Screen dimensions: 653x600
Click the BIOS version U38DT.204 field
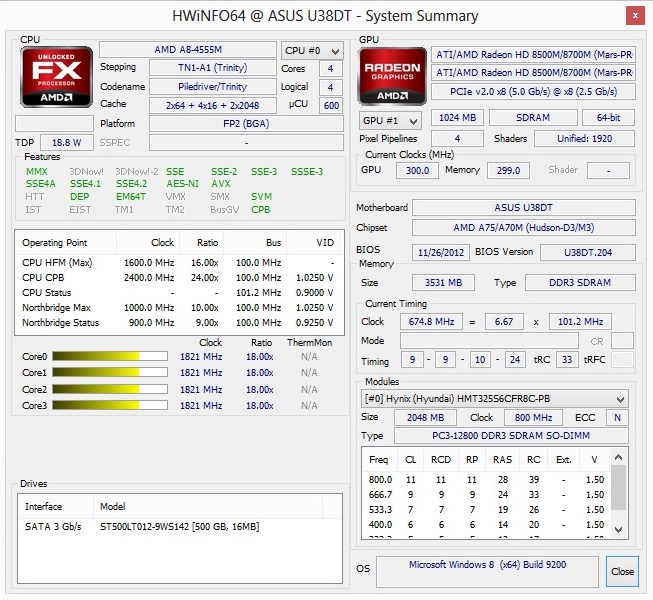pos(588,252)
